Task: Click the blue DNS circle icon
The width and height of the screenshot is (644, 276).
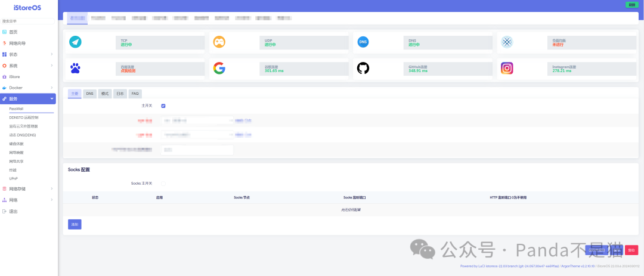Action: tap(363, 42)
